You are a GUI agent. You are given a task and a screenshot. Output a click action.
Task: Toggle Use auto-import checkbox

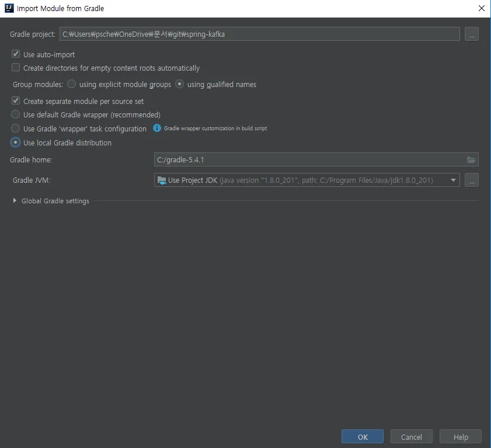16,54
